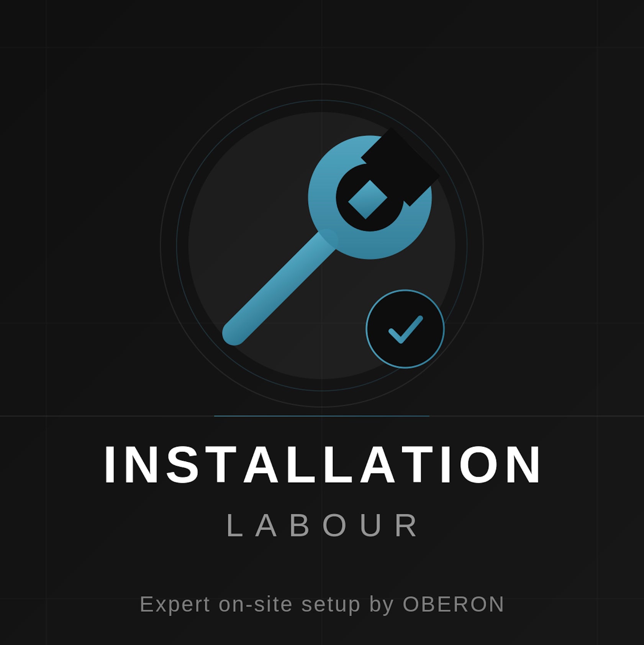The image size is (644, 645).
Task: Click the OBERON brand name
Action: [453, 604]
